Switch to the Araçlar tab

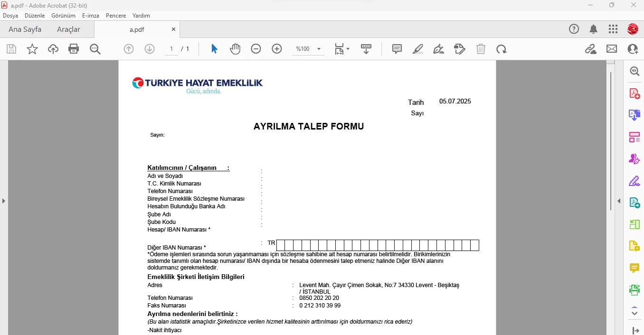[69, 29]
